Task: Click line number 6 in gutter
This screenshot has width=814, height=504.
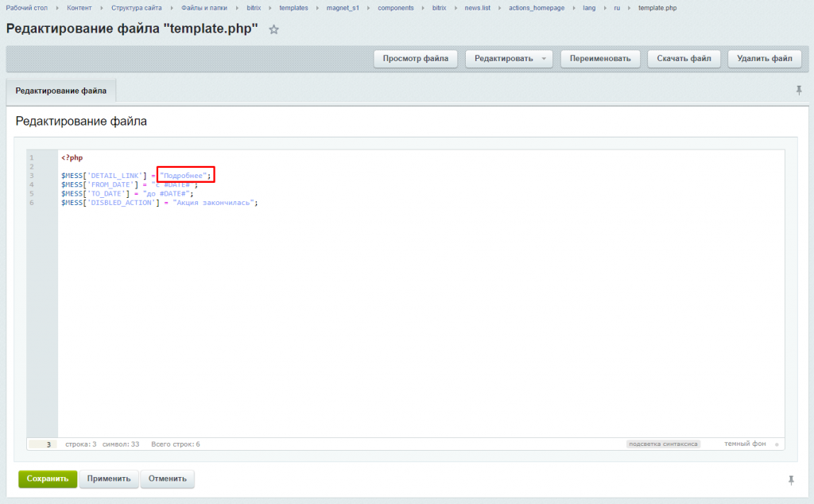Action: [32, 203]
